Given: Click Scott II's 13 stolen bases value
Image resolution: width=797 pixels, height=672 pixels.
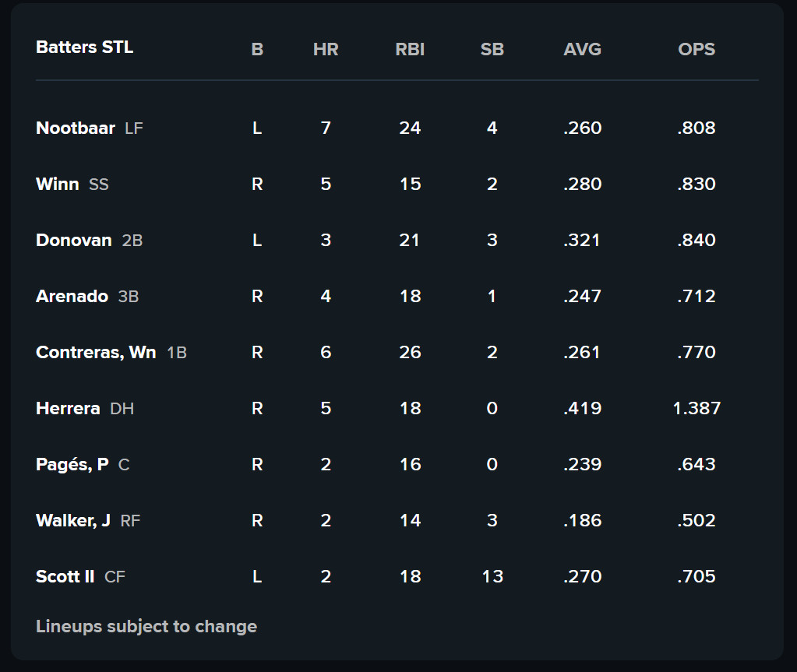Looking at the screenshot, I should pos(492,576).
